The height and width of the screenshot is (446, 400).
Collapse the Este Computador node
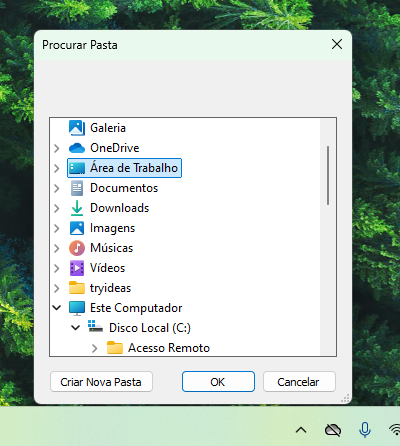57,308
